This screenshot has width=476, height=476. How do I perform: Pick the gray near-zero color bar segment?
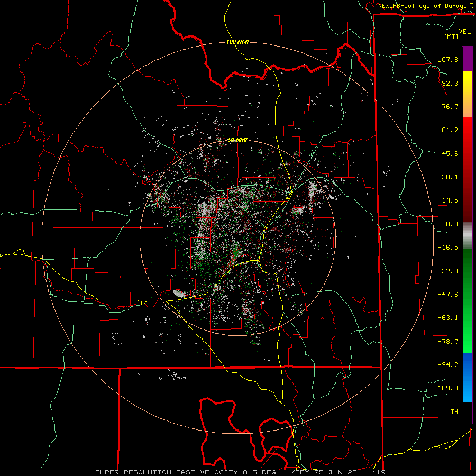(x=467, y=235)
